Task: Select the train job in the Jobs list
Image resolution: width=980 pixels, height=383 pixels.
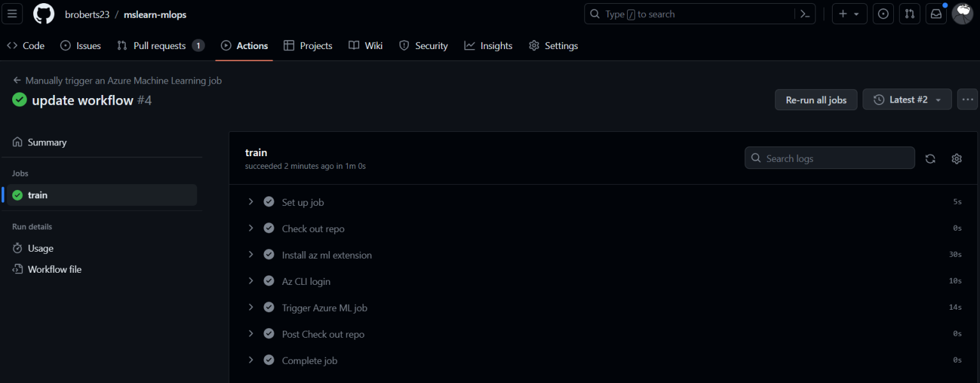Action: click(37, 195)
